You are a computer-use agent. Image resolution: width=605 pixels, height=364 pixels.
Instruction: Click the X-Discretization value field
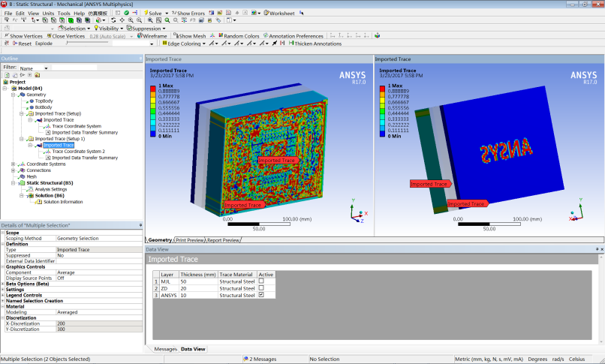coord(99,323)
